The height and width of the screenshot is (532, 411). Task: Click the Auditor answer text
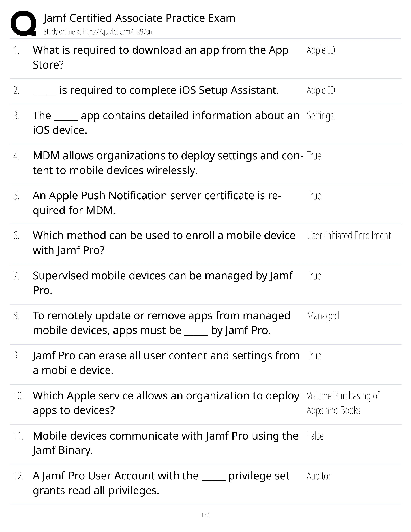tap(319, 476)
